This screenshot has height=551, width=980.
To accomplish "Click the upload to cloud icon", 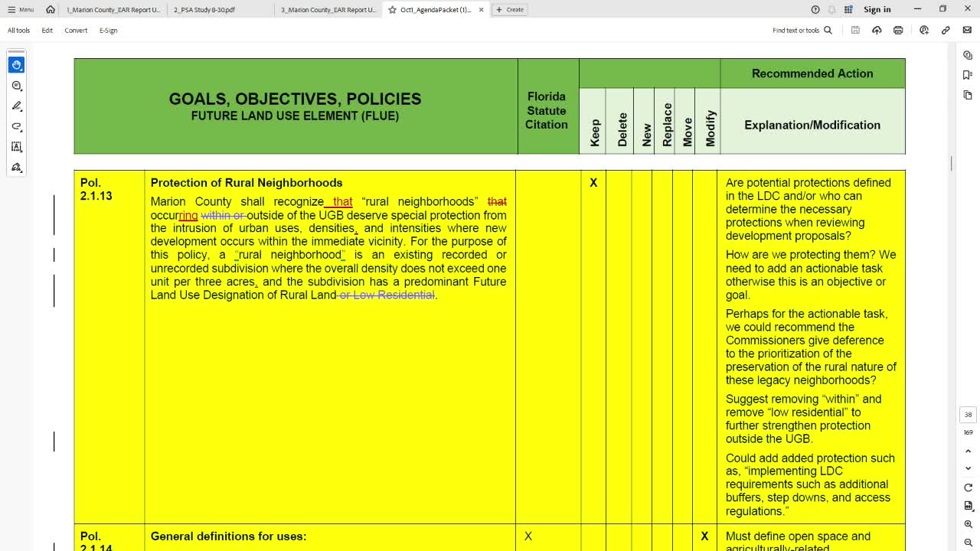I will [x=877, y=31].
